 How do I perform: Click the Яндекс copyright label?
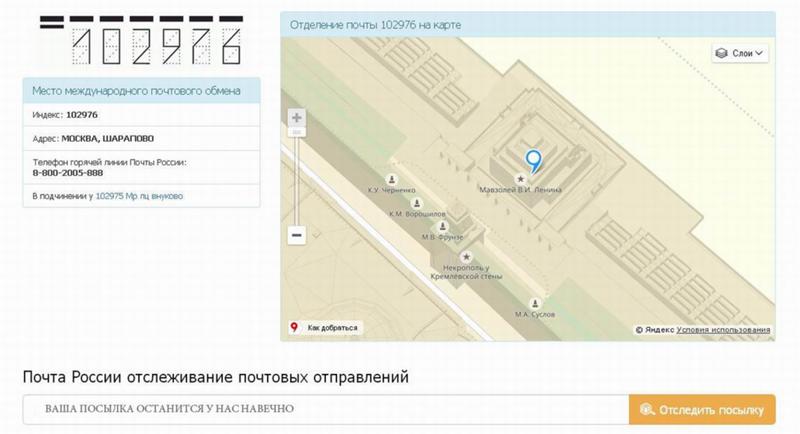(x=655, y=330)
